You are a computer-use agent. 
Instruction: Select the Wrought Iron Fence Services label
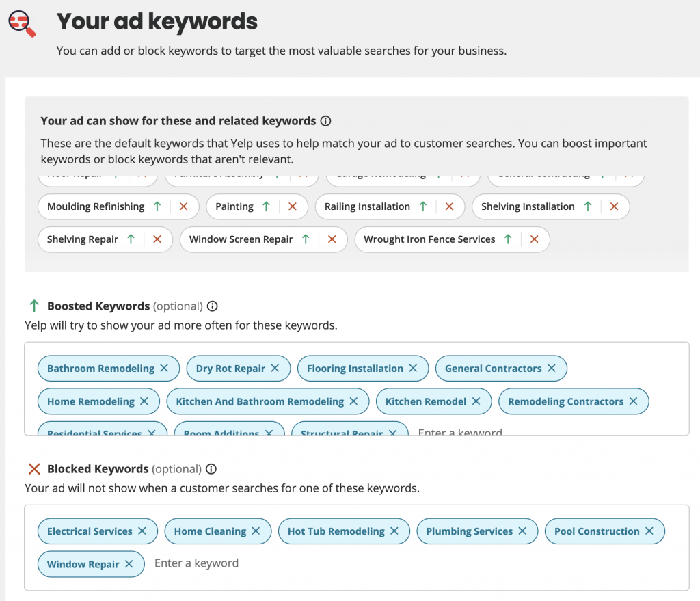point(429,240)
